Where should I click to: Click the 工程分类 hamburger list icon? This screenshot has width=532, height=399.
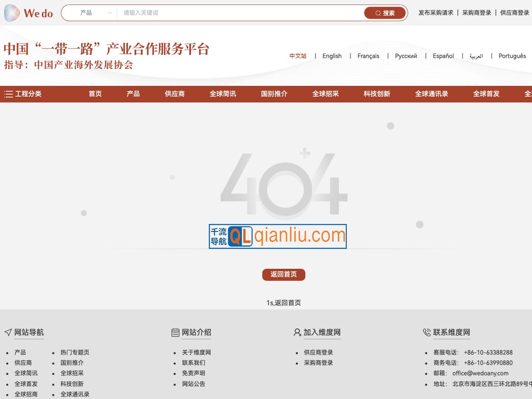point(9,94)
